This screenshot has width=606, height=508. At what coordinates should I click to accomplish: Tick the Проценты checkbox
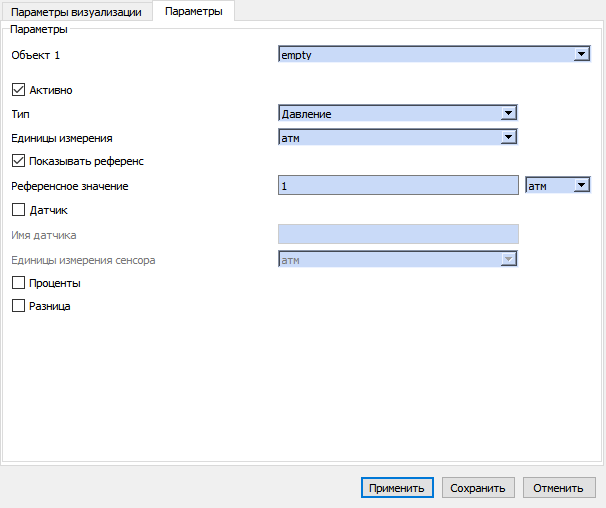[18, 283]
